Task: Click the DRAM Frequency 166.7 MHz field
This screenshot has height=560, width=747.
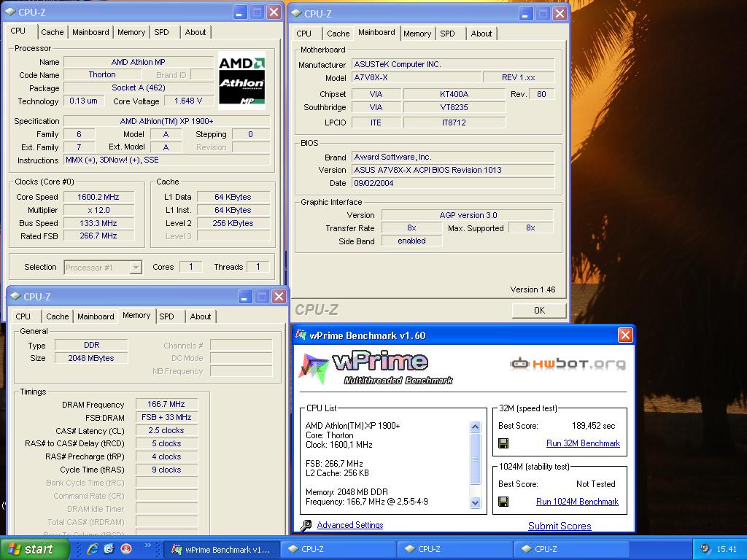Action: click(x=166, y=404)
